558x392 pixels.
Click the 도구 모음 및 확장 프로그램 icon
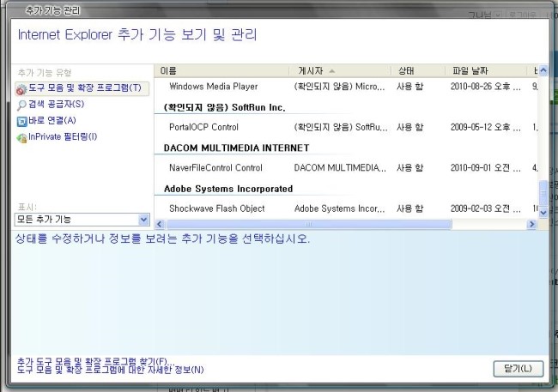click(21, 88)
